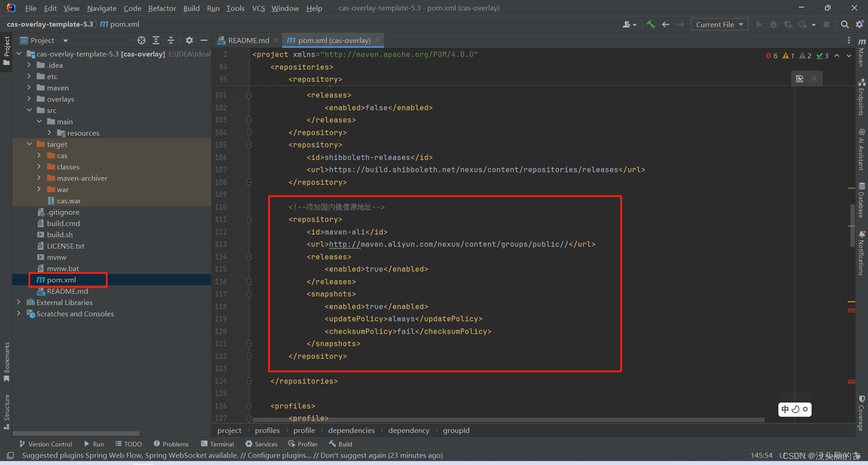
Task: Click the dependencies breadcrumb
Action: point(351,430)
